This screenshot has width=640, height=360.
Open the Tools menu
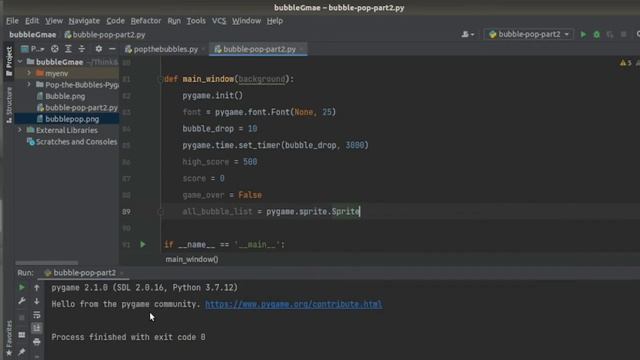click(196, 21)
